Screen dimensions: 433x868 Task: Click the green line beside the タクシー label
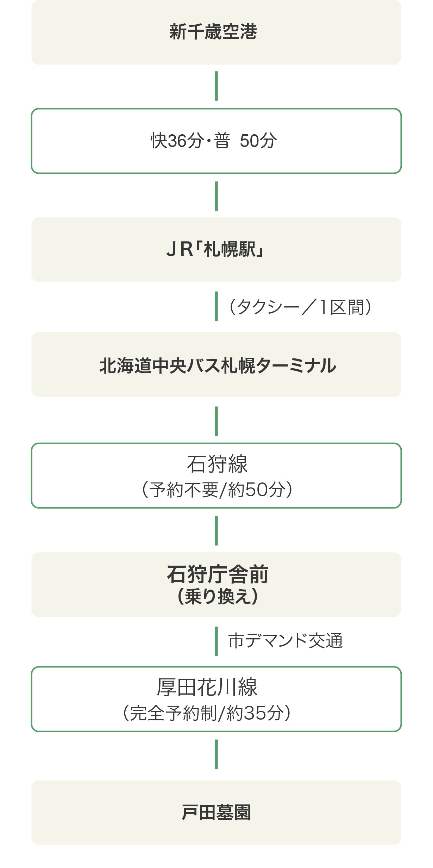(x=216, y=306)
